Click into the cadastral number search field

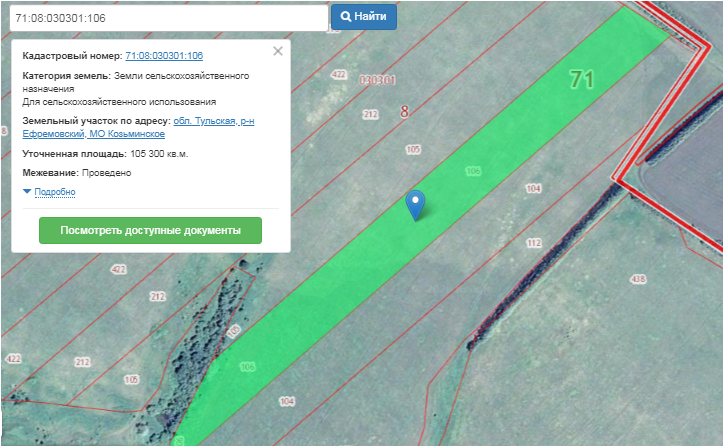coord(165,17)
